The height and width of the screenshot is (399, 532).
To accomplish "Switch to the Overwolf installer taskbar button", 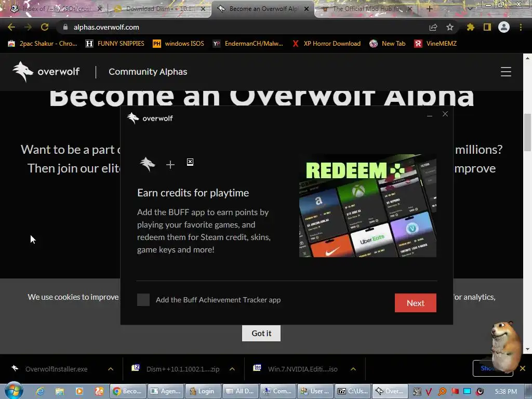I will 390,391.
